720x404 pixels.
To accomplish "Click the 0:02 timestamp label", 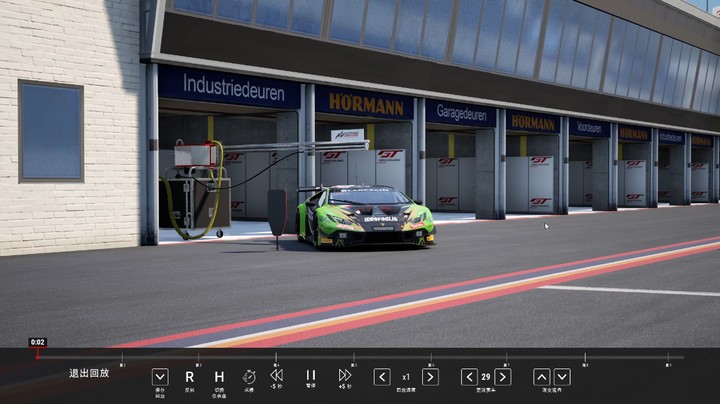I will (37, 342).
